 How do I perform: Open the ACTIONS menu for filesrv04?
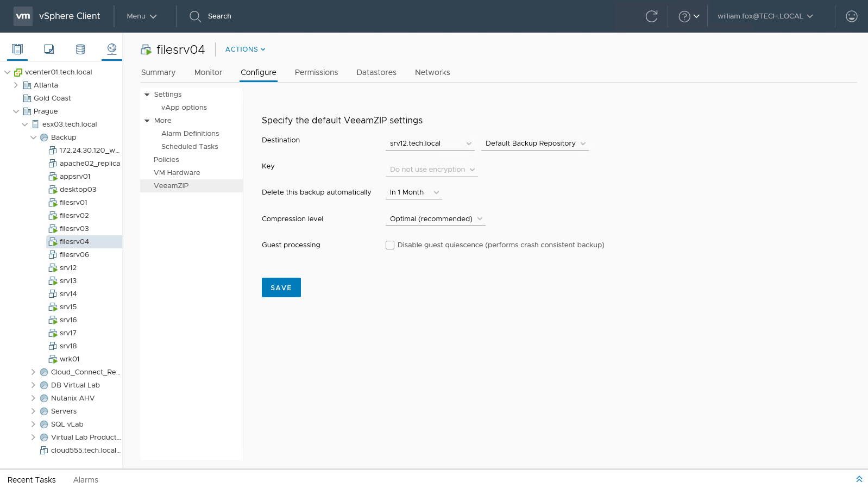click(245, 49)
